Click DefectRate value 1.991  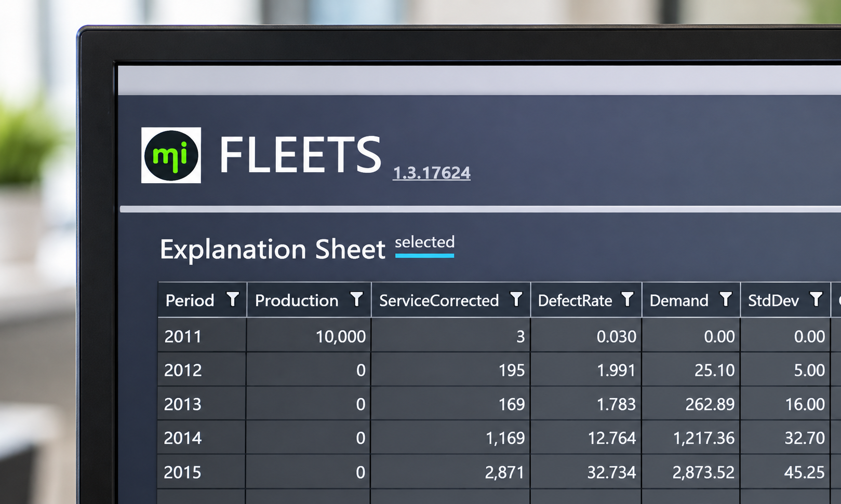pos(617,370)
